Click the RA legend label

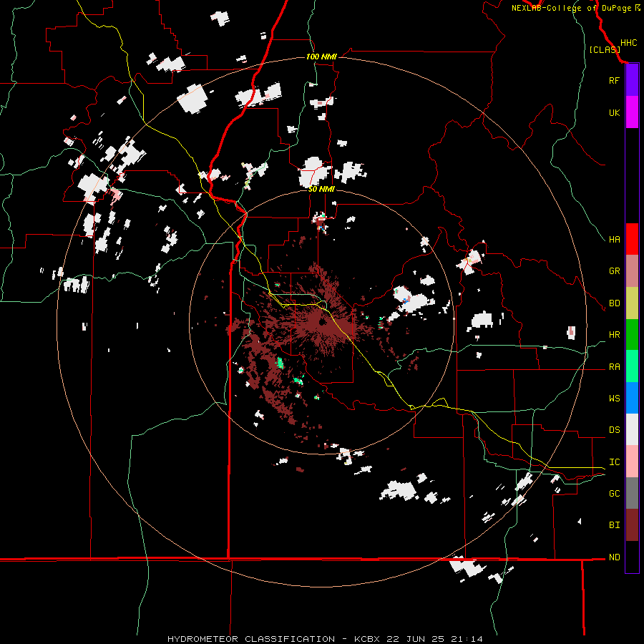click(x=614, y=367)
